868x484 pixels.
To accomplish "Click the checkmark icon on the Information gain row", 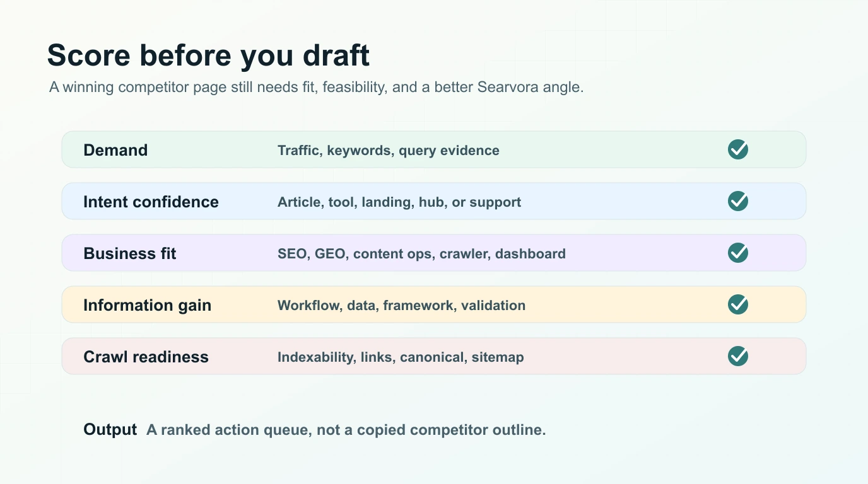I will tap(737, 304).
